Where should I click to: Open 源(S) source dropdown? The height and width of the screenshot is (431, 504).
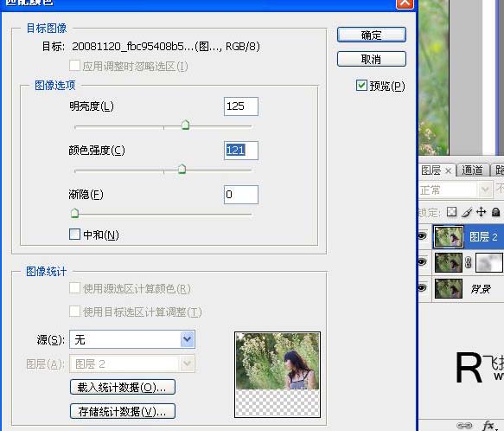(132, 339)
